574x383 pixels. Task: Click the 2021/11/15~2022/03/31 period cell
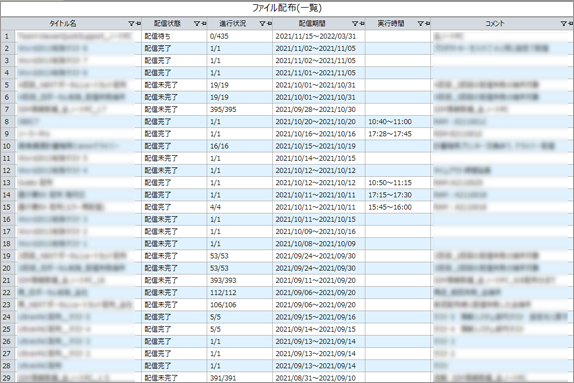[319, 36]
